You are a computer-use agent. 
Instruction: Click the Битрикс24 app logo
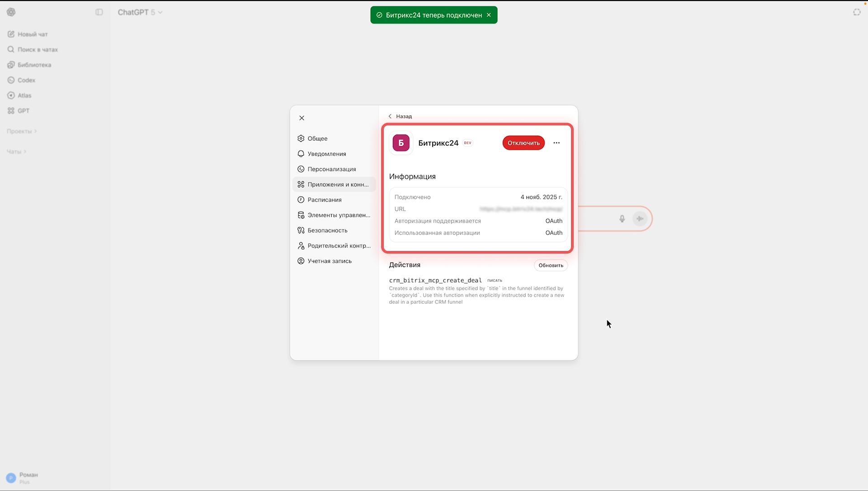pyautogui.click(x=401, y=143)
